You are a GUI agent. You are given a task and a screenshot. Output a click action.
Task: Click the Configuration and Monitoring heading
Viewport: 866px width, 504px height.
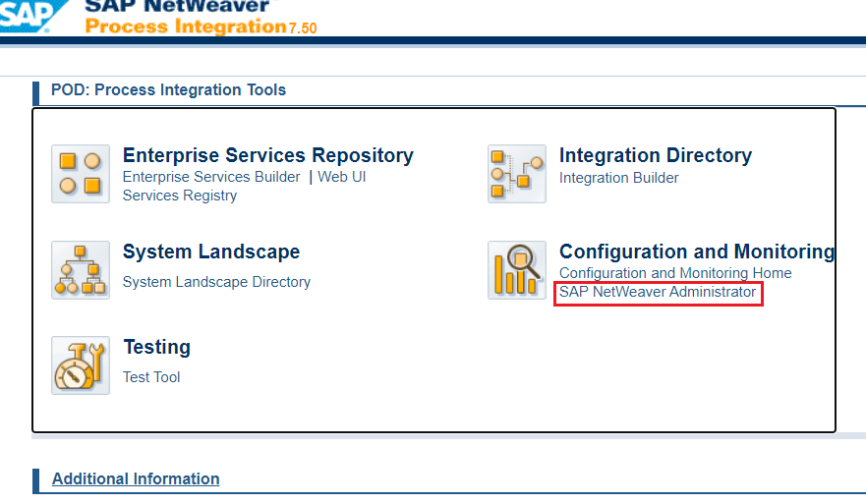697,252
